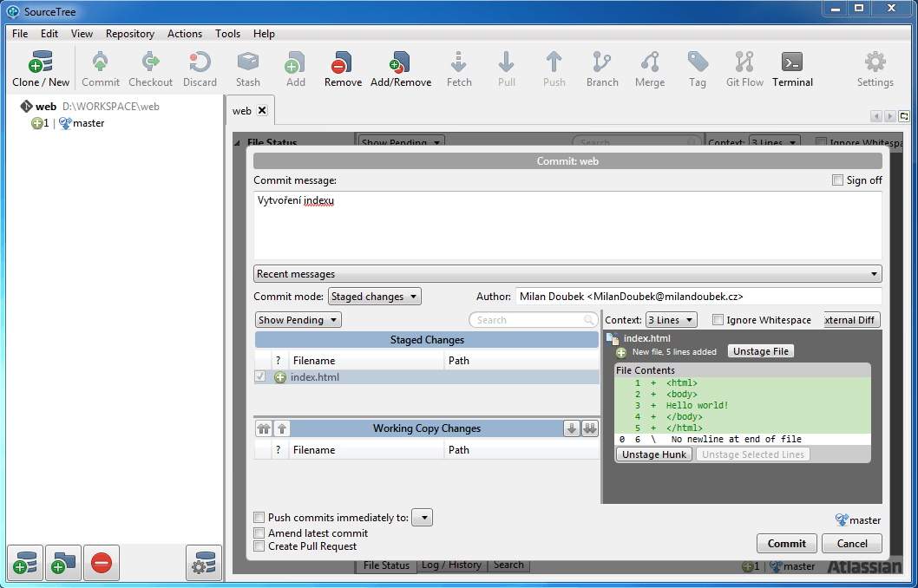Select the Checkout toolbar icon
The width and height of the screenshot is (918, 588).
[x=150, y=69]
